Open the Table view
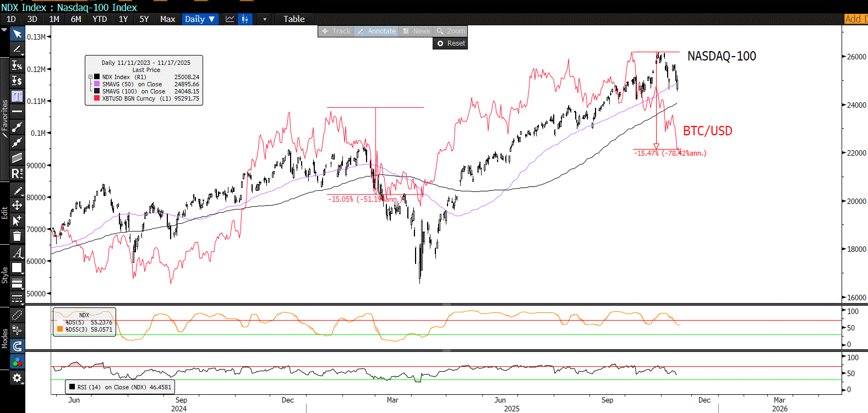 tap(294, 19)
